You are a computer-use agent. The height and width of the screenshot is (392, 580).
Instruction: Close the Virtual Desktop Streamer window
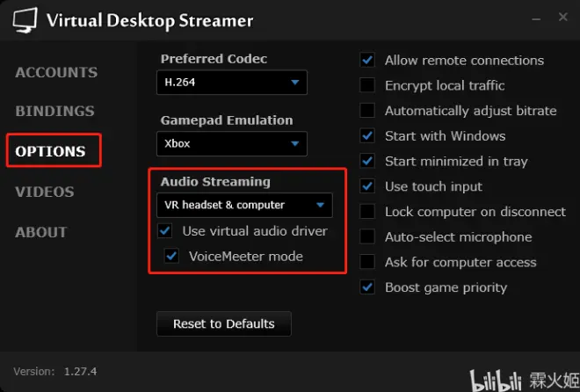tap(563, 17)
